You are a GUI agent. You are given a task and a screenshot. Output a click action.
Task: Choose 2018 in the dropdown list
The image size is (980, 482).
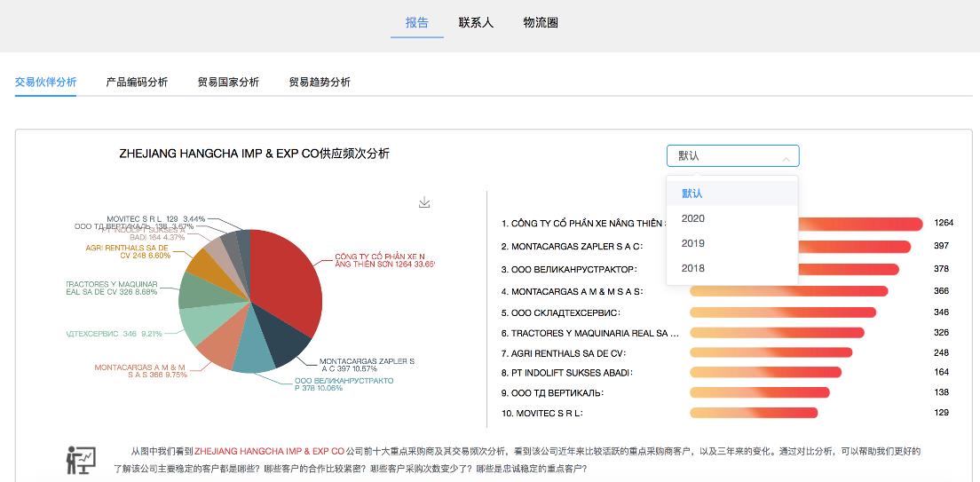pyautogui.click(x=731, y=269)
